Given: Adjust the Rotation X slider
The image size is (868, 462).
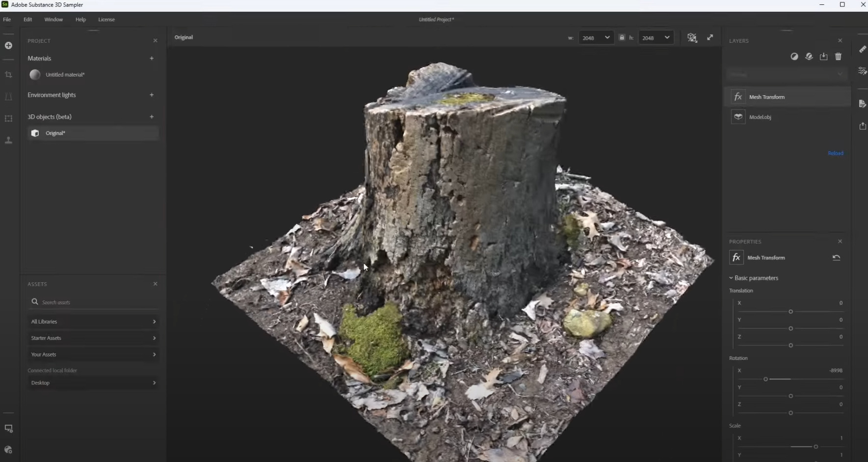Looking at the screenshot, I should (x=765, y=380).
